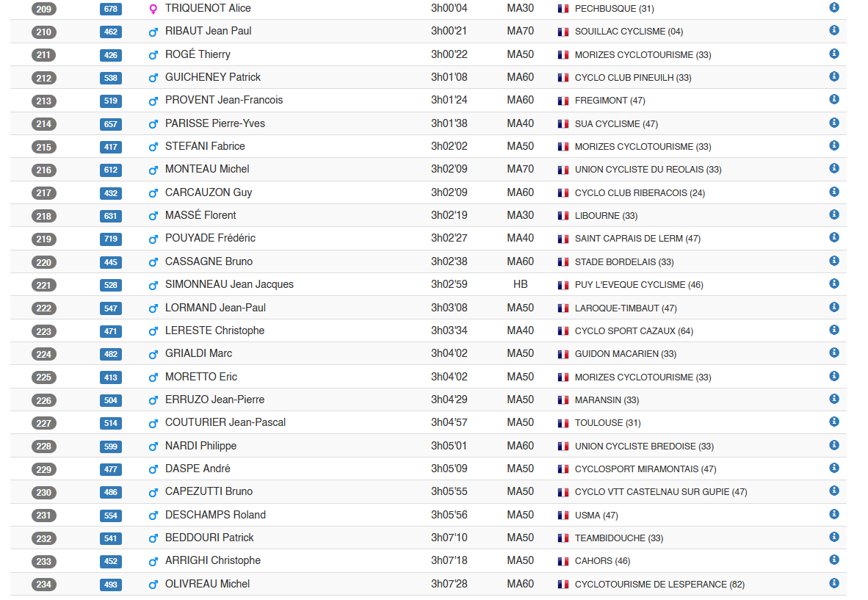Open rider name GUICHENEY Patrick
Image resolution: width=868 pixels, height=600 pixels.
(212, 77)
